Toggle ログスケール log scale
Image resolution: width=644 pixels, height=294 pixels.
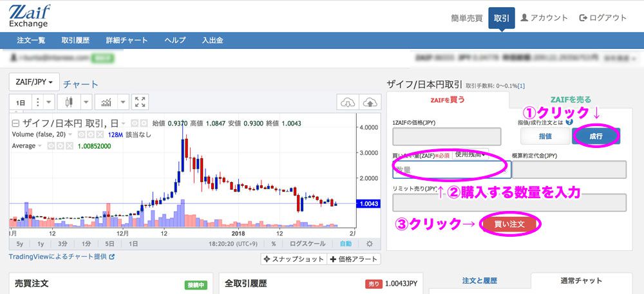(x=308, y=244)
